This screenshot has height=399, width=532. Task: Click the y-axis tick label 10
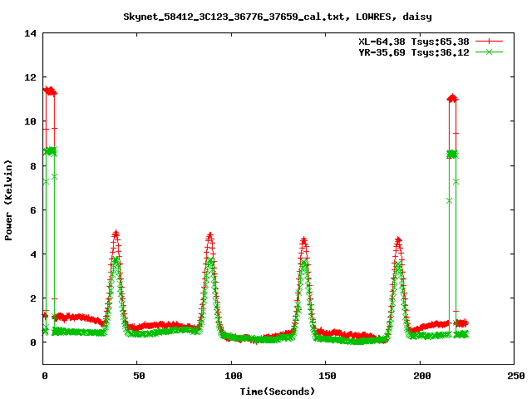click(30, 121)
